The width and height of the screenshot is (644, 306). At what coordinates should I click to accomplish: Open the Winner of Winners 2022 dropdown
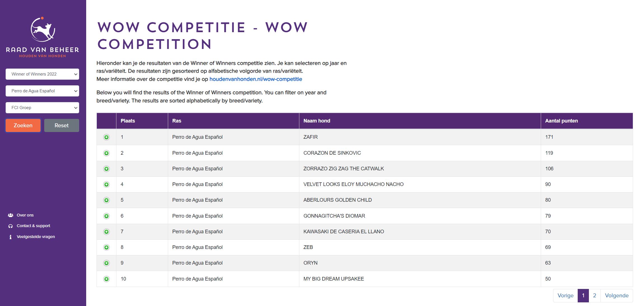pyautogui.click(x=42, y=74)
